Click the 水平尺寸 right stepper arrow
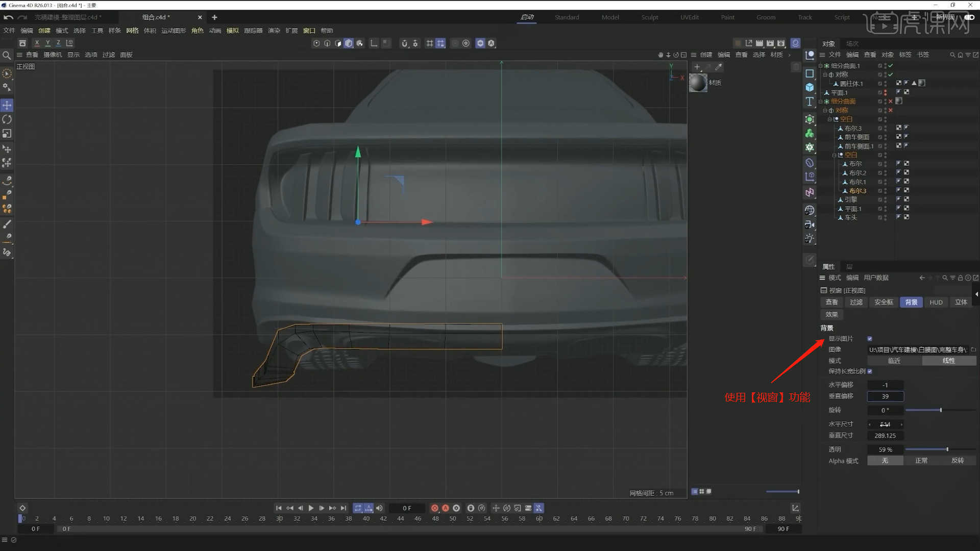Screen dimensions: 980x551 [x=901, y=424]
